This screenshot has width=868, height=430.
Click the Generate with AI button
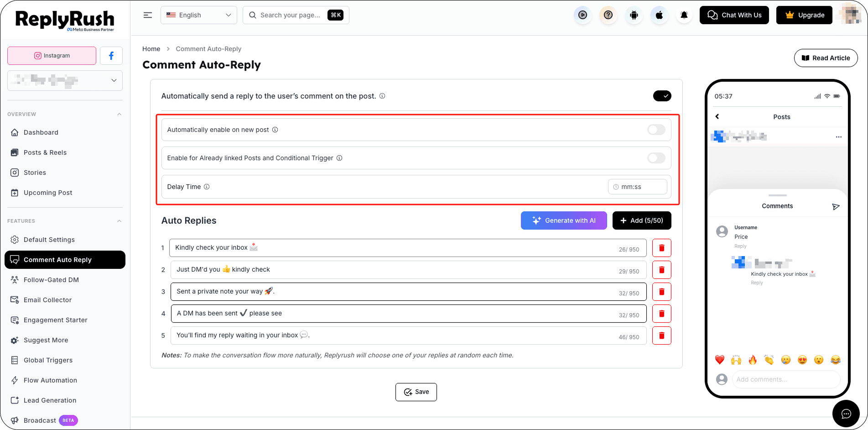(x=564, y=220)
